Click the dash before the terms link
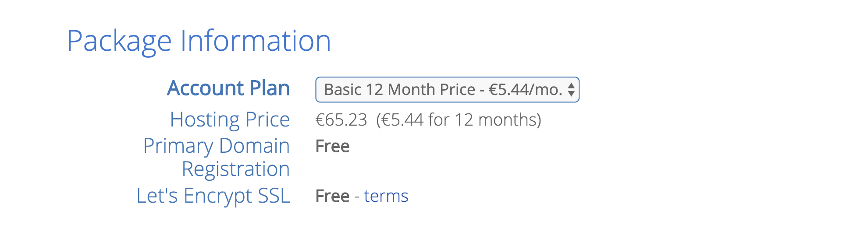This screenshot has height=246, width=868. [x=357, y=196]
